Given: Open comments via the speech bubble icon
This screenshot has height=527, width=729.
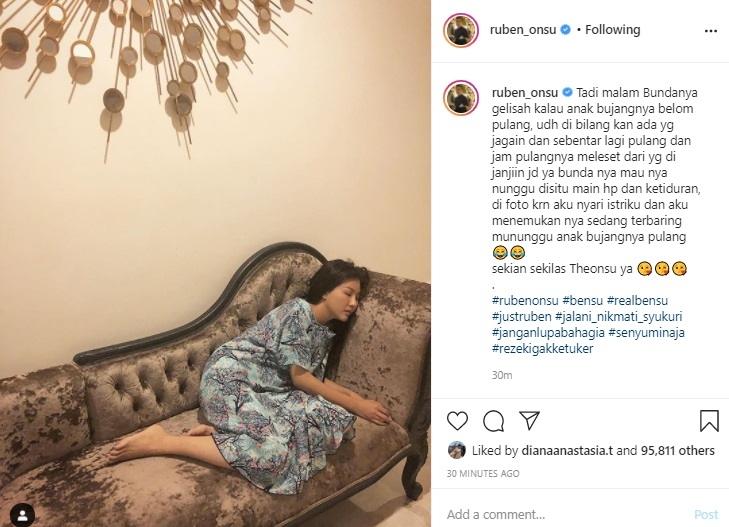Looking at the screenshot, I should 493,421.
